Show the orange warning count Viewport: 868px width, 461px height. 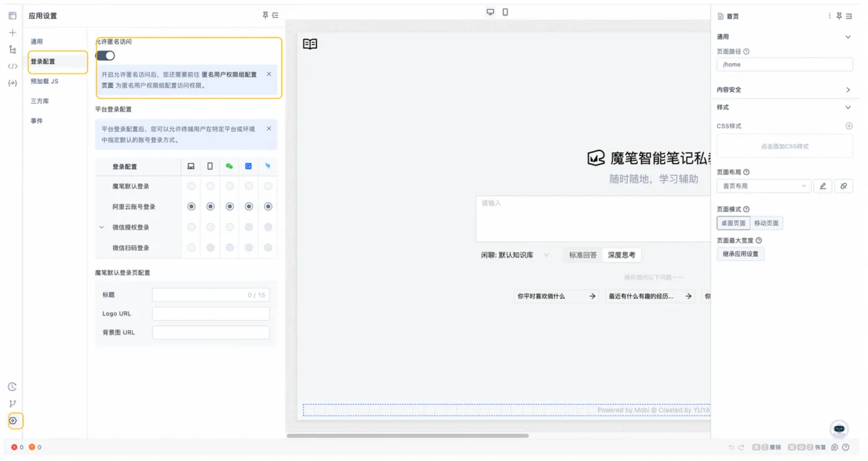(x=35, y=447)
